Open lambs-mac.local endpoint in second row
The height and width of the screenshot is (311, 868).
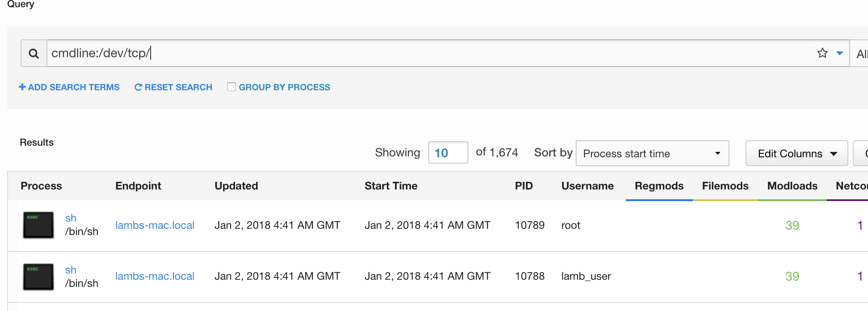click(x=155, y=276)
